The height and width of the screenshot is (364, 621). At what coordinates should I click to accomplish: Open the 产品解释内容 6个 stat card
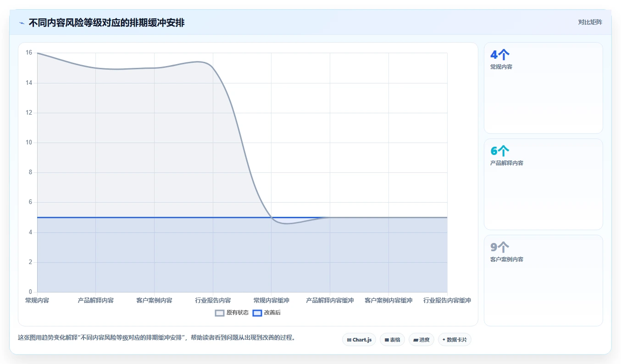[543, 184]
